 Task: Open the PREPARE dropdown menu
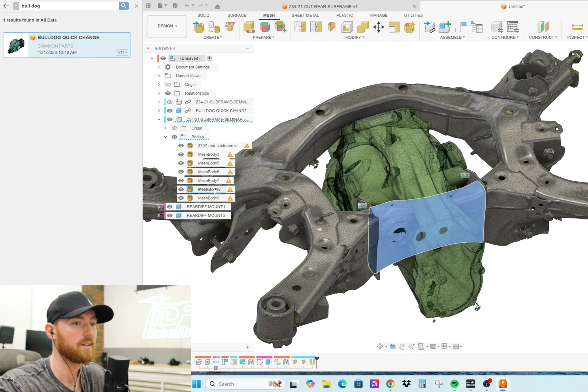tap(263, 37)
